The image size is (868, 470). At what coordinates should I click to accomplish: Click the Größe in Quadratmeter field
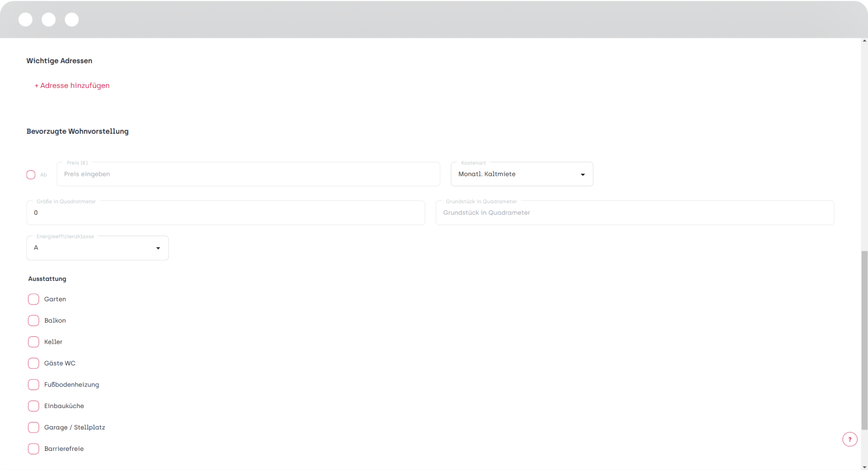point(226,212)
